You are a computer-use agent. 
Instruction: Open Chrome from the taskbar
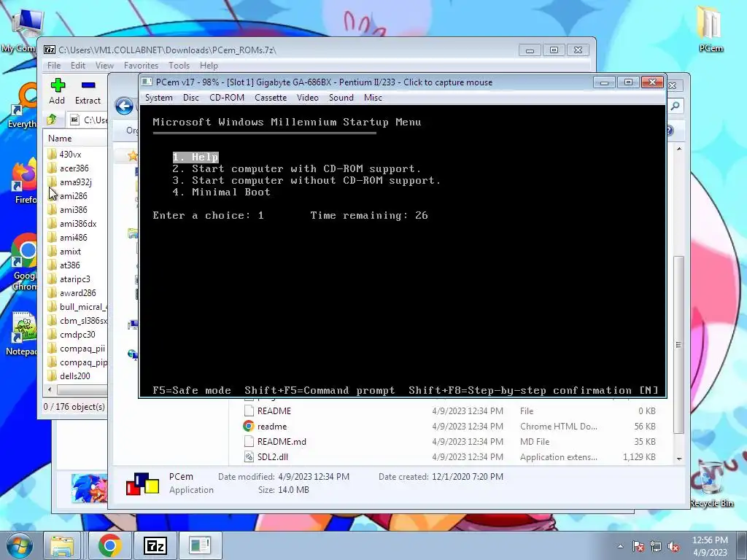click(110, 545)
